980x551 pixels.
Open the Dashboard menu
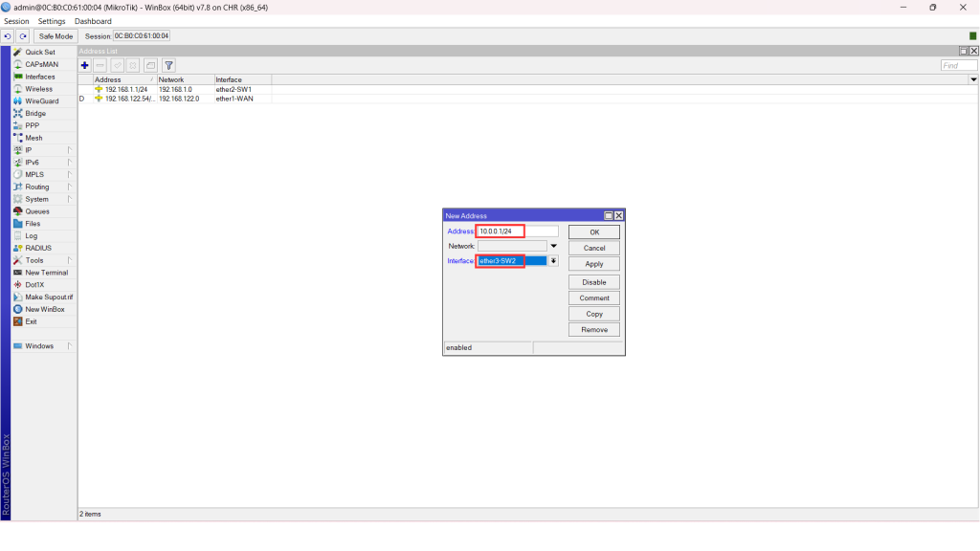93,21
